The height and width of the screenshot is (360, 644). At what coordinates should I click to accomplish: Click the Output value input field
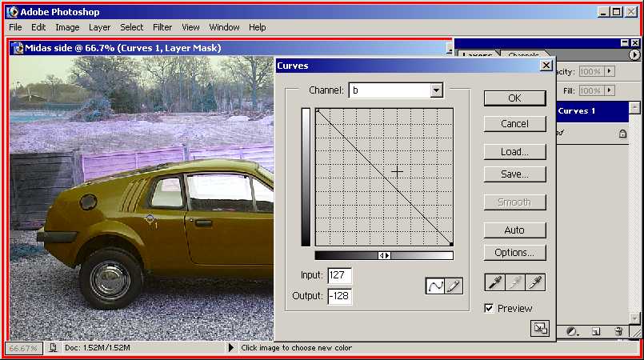coord(339,296)
